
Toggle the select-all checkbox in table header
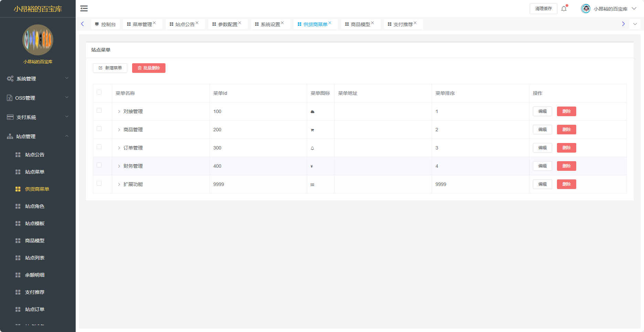[99, 92]
